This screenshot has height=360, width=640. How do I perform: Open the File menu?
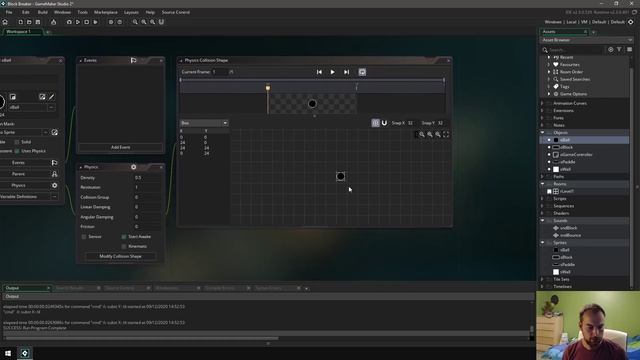click(x=9, y=12)
